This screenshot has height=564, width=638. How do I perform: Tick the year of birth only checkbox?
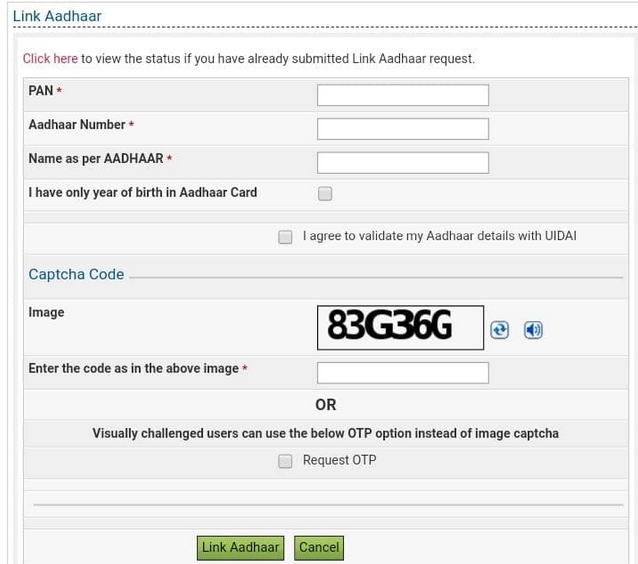(x=325, y=194)
